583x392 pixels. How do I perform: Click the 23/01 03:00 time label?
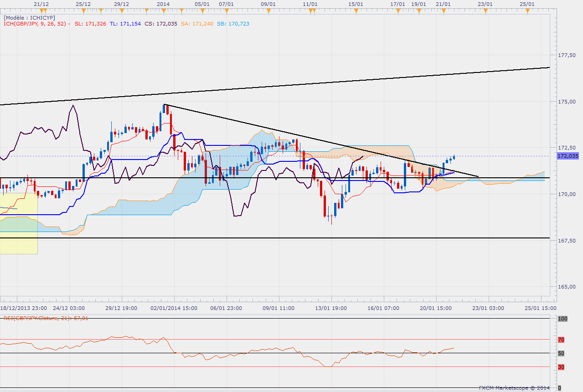tap(489, 308)
